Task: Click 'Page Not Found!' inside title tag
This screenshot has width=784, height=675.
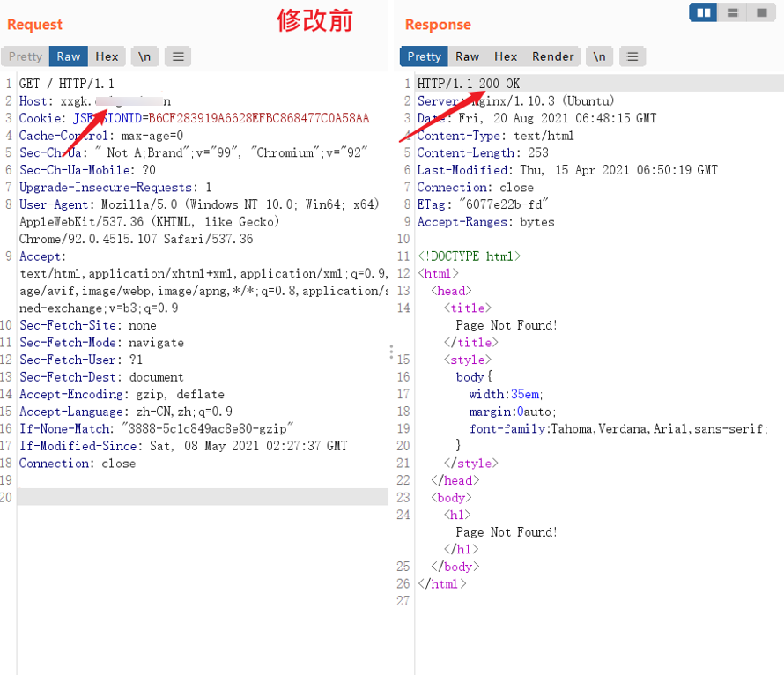Action: click(x=506, y=325)
